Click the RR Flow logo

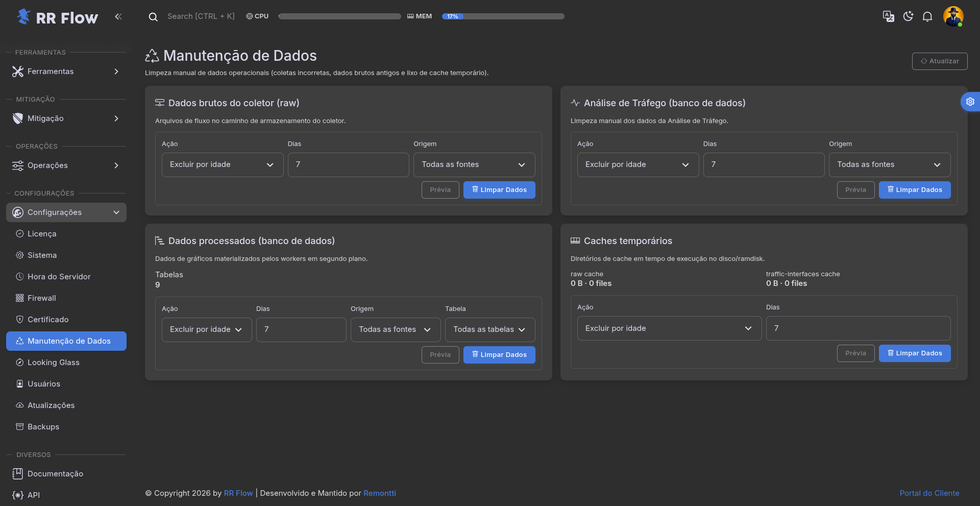click(57, 17)
